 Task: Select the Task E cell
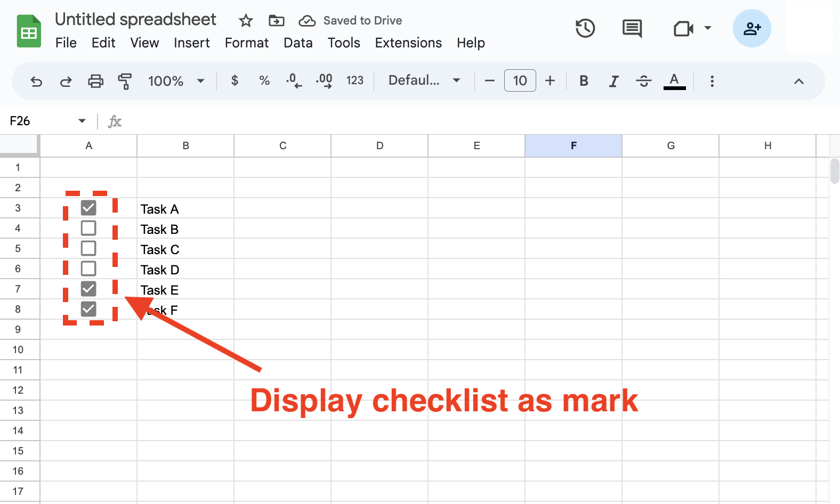click(185, 289)
